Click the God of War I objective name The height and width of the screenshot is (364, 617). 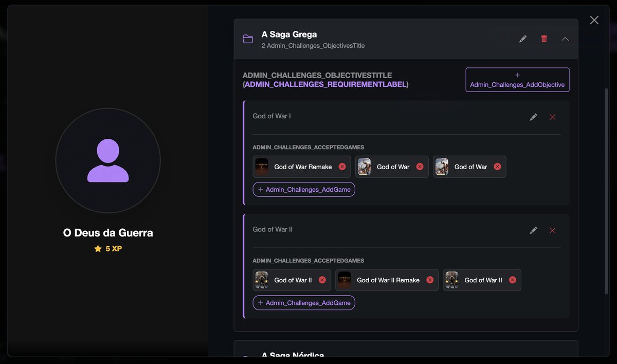click(271, 116)
